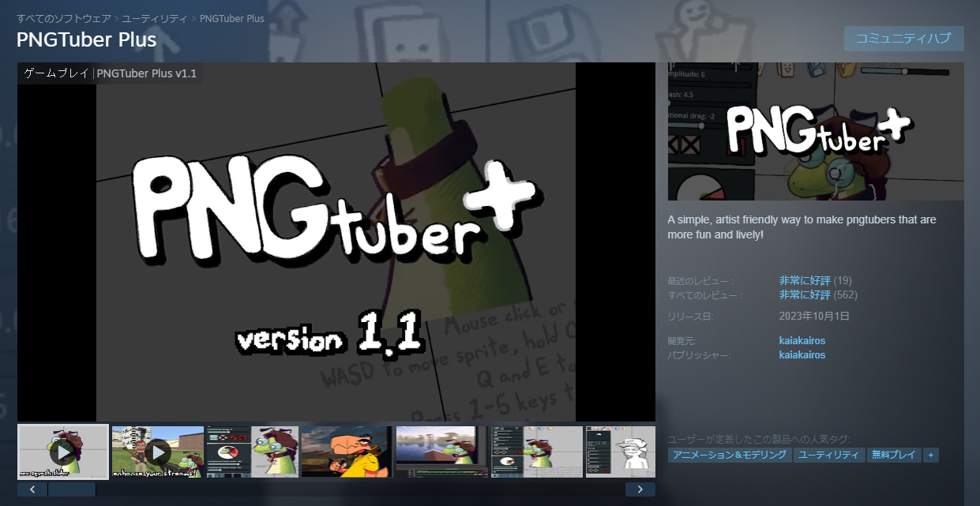
Task: Open developer kaiakairos link
Action: [x=802, y=341]
